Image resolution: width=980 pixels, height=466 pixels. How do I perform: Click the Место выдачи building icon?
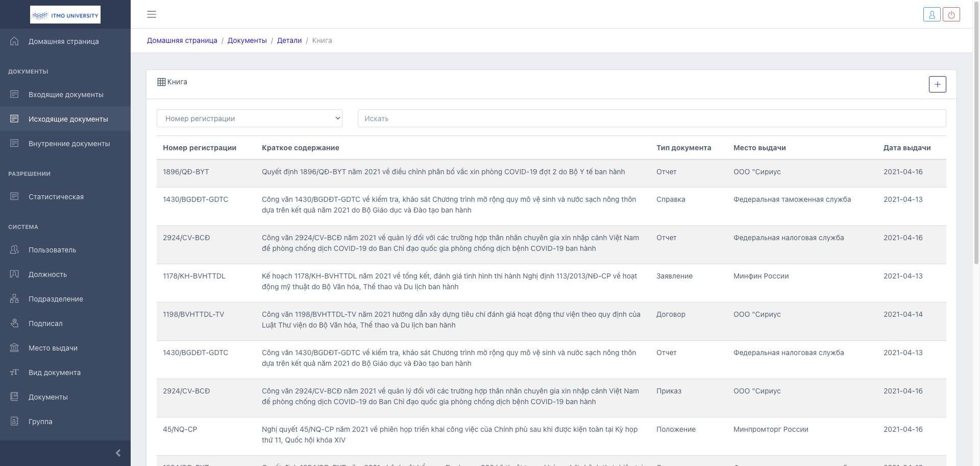(14, 348)
